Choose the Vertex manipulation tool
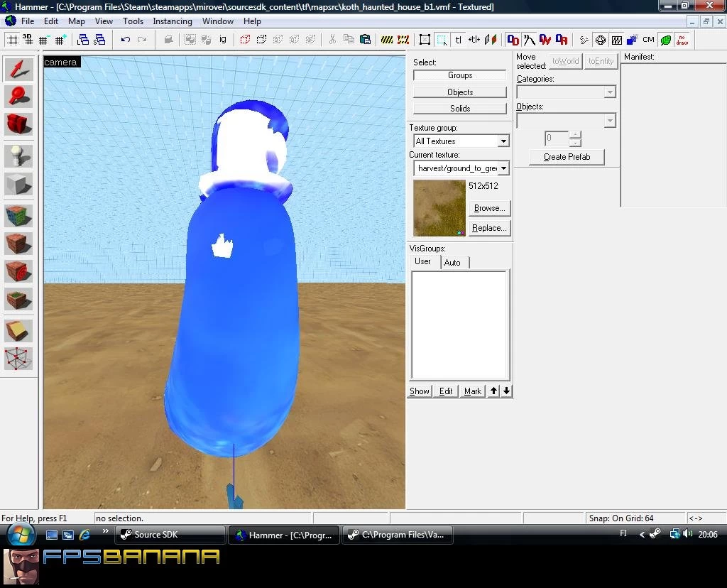Viewport: 727px width, 588px height. point(18,359)
